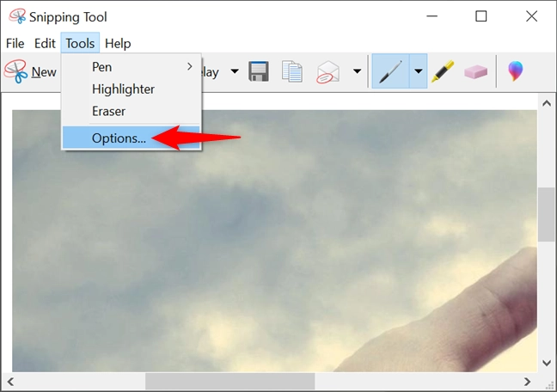The image size is (557, 392).
Task: Click the vertical scrollbar thumb
Action: [x=547, y=215]
